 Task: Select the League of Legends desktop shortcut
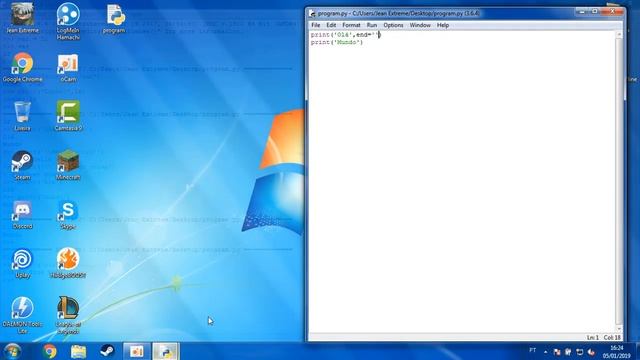(x=68, y=315)
